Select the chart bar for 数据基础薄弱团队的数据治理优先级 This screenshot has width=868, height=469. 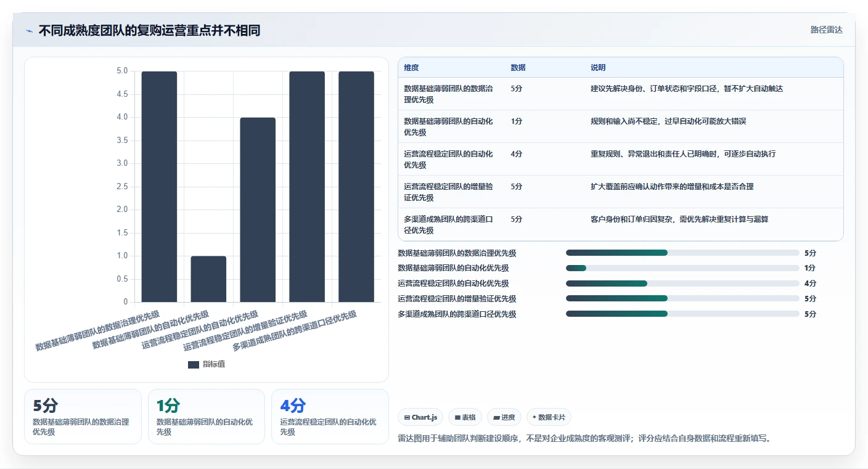click(x=159, y=187)
